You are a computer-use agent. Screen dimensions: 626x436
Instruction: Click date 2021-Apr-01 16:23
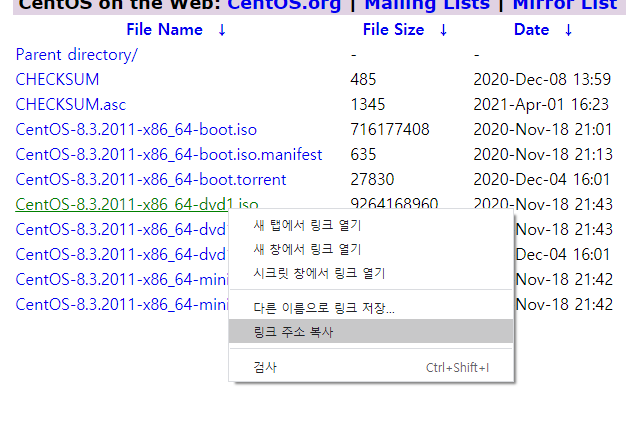541,105
